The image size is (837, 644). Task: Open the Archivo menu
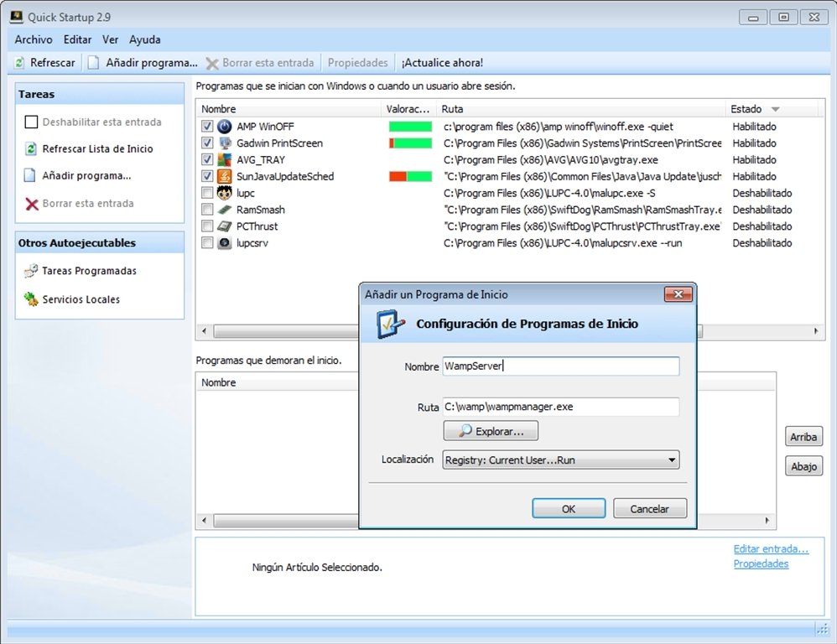pyautogui.click(x=34, y=39)
